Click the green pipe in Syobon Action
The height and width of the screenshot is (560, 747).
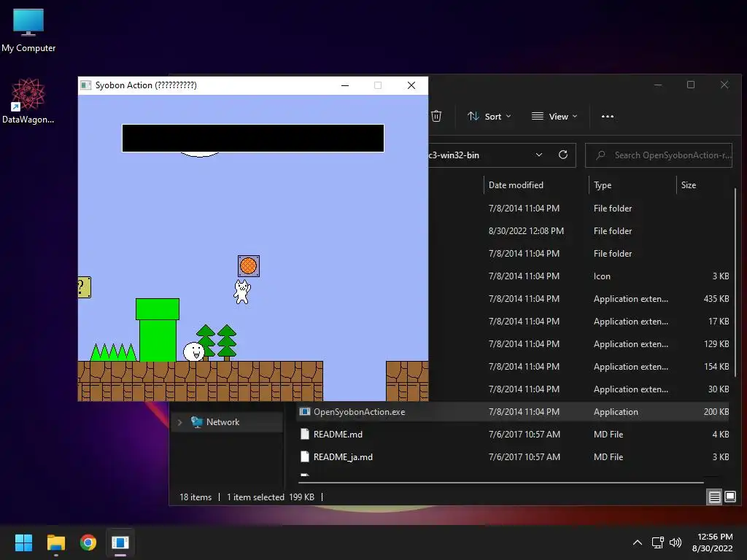click(x=158, y=330)
